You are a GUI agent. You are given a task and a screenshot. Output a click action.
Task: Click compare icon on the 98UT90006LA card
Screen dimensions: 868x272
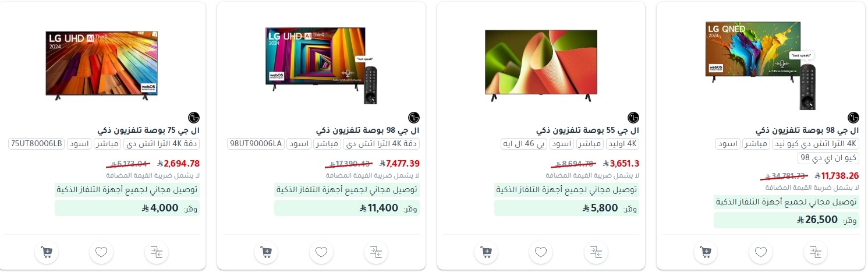[376, 252]
